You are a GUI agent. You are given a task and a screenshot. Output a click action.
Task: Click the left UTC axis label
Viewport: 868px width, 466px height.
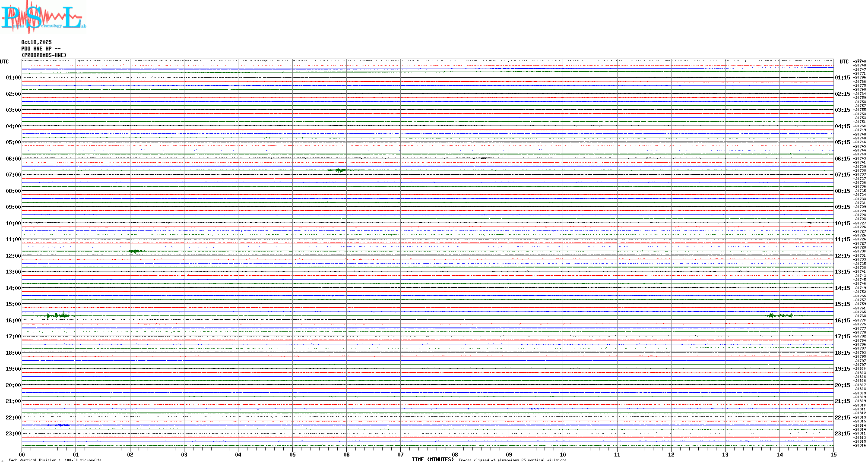point(4,62)
